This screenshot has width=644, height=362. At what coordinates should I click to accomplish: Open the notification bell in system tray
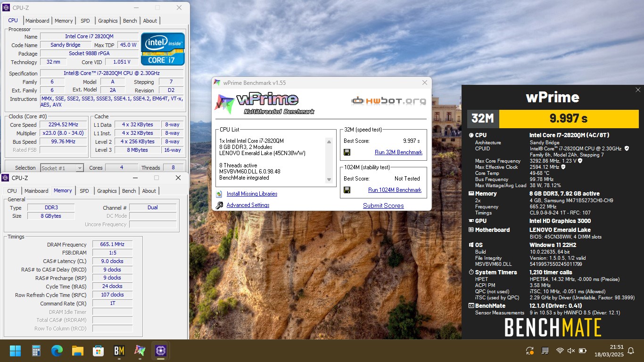(631, 351)
